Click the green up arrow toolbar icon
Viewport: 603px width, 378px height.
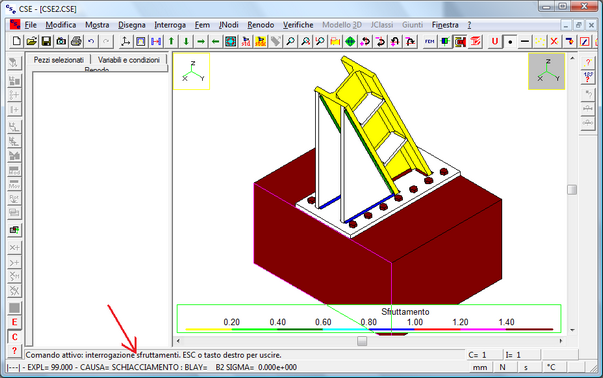(172, 41)
